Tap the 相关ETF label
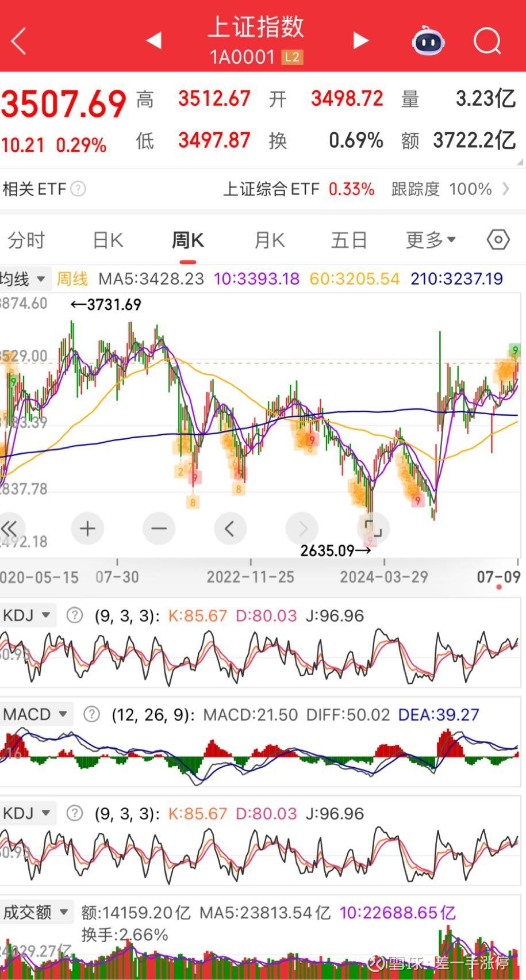The image size is (526, 980). tap(34, 189)
